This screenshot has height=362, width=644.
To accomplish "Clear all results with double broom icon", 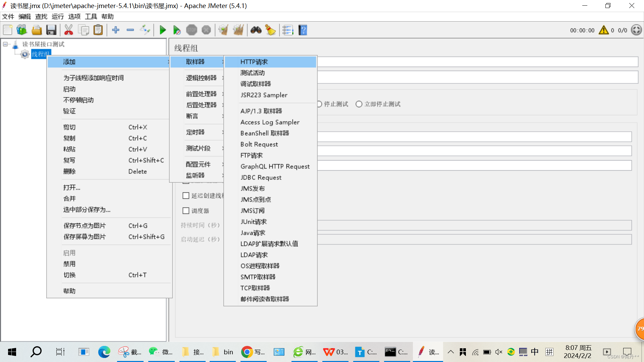I will point(238,30).
